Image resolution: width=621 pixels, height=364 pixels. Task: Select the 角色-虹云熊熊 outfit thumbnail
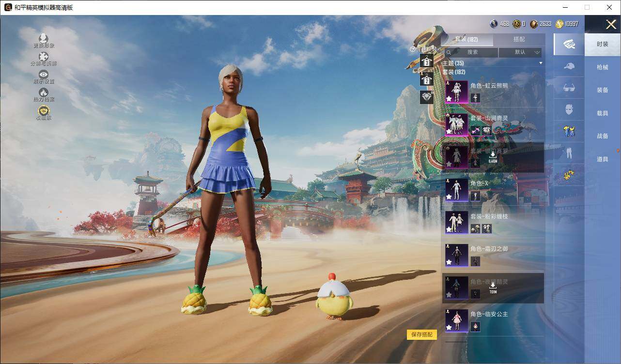(456, 92)
